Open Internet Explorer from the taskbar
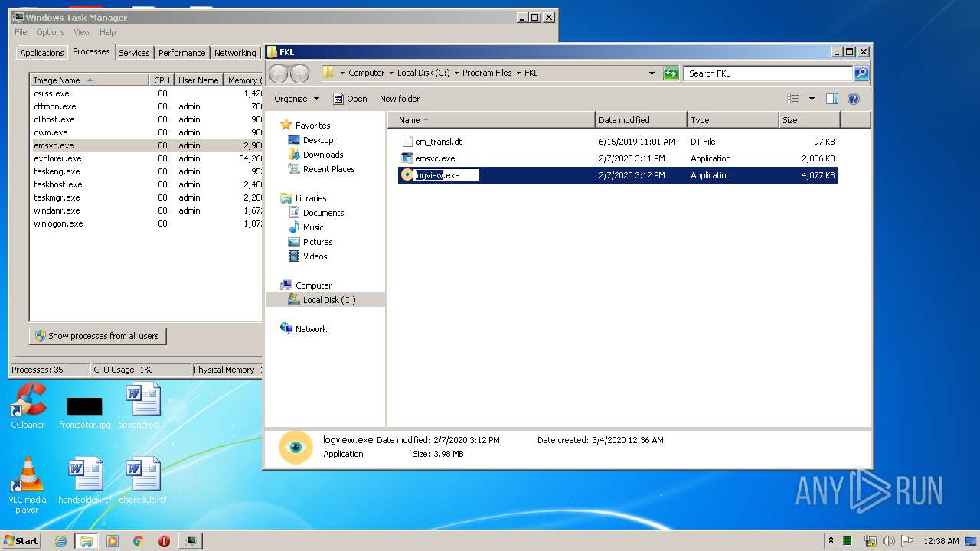The width and height of the screenshot is (980, 551). click(60, 541)
